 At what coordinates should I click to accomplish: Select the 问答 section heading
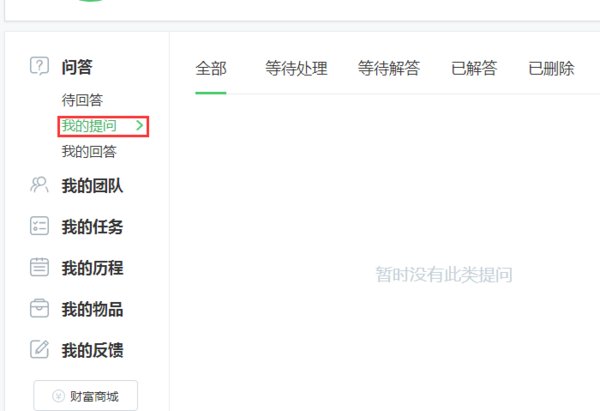pyautogui.click(x=77, y=66)
